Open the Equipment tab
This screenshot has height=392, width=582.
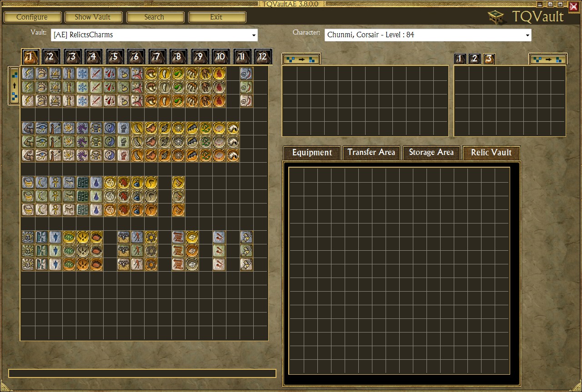point(312,153)
